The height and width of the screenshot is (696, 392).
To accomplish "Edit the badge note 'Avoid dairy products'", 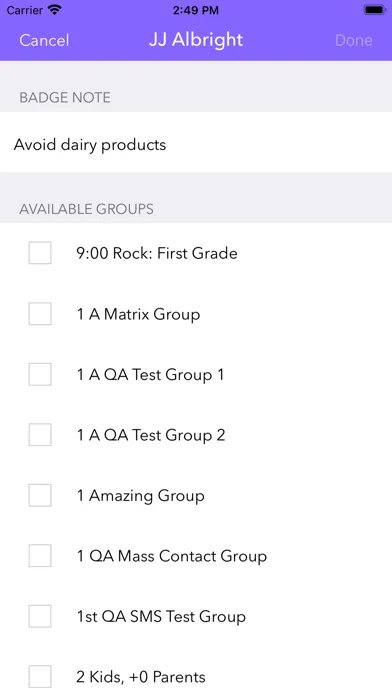I will [x=196, y=145].
